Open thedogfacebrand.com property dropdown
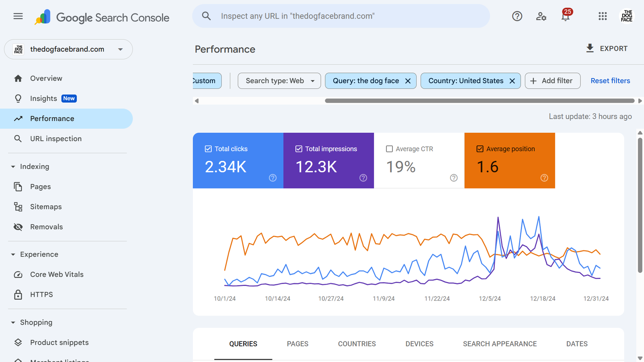This screenshot has height=362, width=644. click(68, 49)
